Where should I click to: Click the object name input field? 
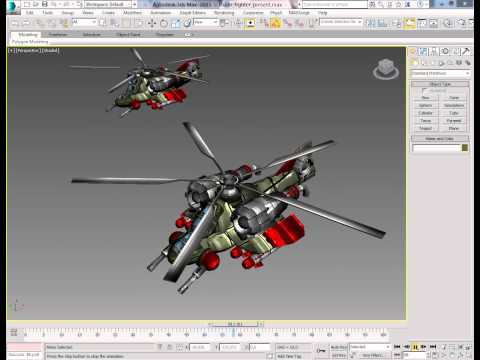pyautogui.click(x=436, y=148)
